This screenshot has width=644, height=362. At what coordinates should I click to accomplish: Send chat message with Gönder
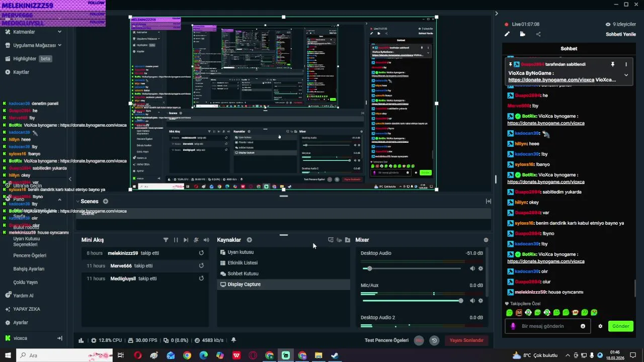click(x=620, y=326)
